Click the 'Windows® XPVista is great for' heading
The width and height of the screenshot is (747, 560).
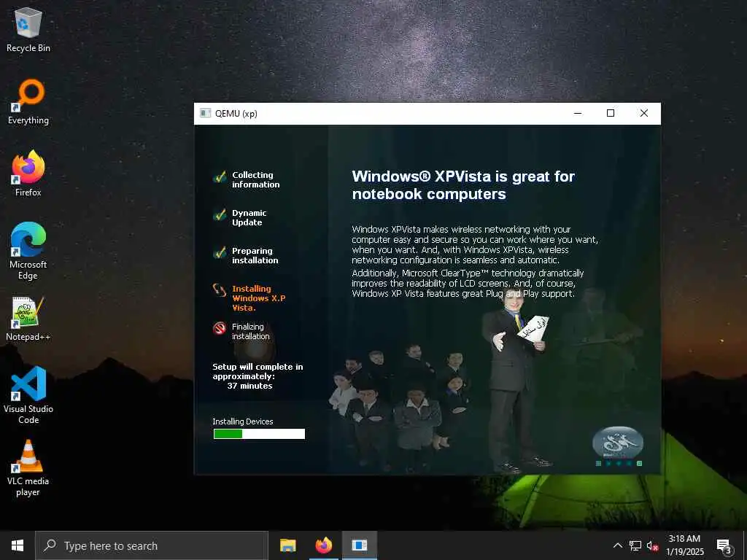(463, 176)
